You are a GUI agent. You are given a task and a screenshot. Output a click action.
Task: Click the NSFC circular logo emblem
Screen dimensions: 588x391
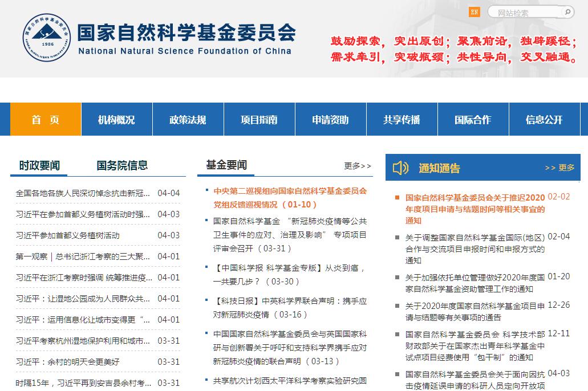(47, 38)
